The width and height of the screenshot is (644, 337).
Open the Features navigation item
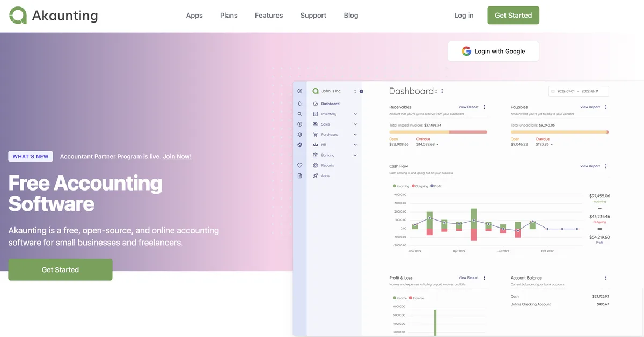269,16
